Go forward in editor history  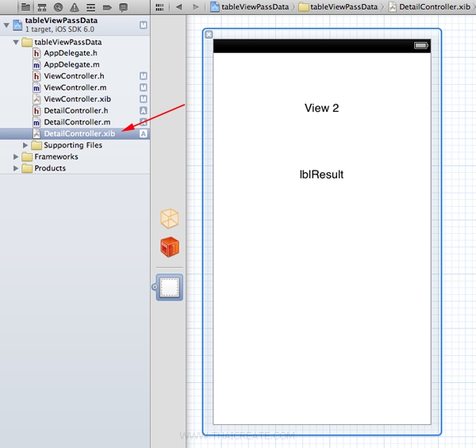tap(196, 6)
